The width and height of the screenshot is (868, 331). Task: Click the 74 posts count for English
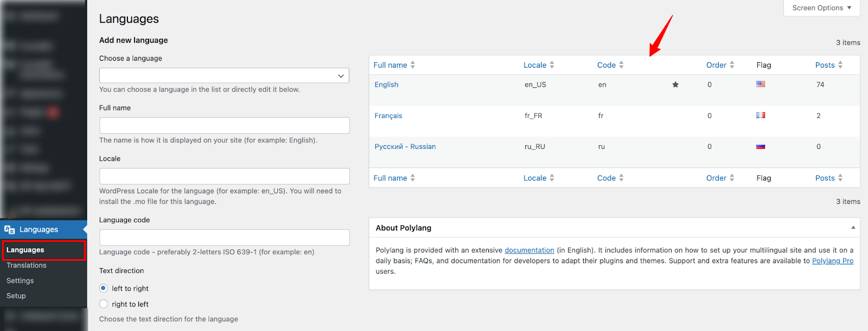820,85
